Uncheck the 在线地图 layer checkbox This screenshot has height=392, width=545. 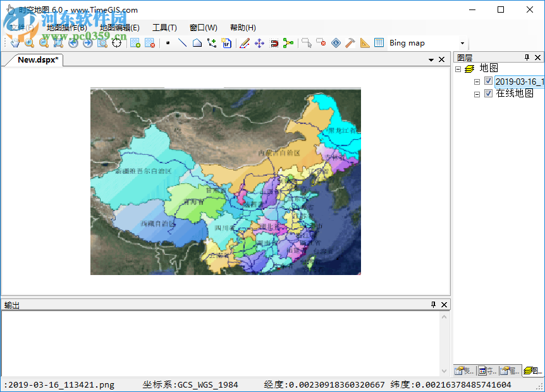tap(489, 93)
